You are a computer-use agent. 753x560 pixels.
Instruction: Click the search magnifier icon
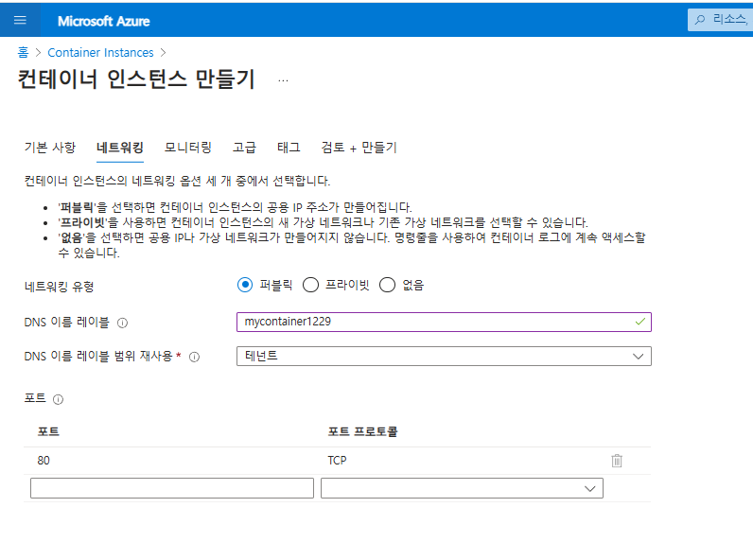pos(700,20)
